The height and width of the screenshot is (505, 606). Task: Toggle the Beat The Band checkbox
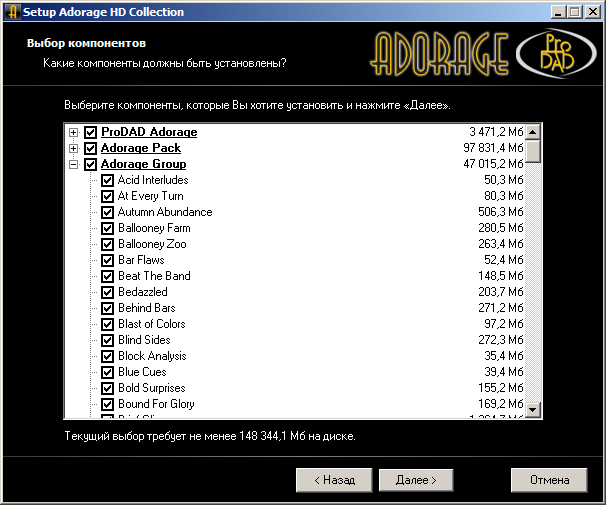(x=107, y=276)
